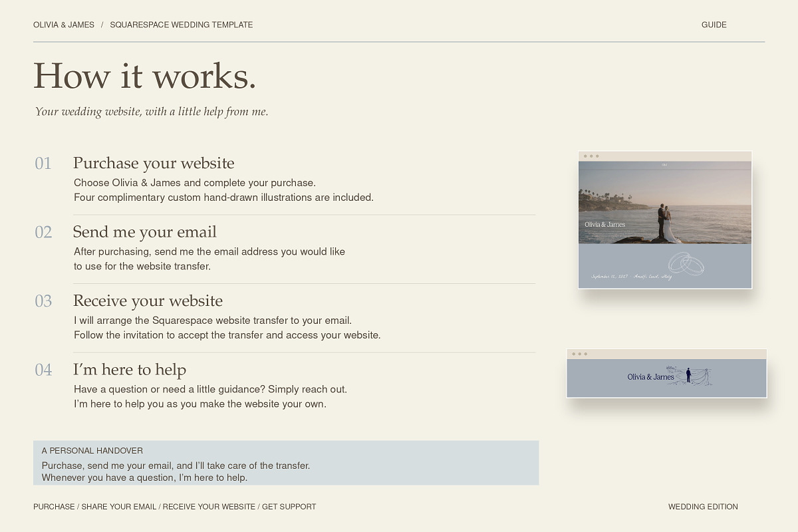Click 'Choose Olivia & James and complete your purchase.'
Viewport: 798px width, 532px height.
click(x=195, y=182)
